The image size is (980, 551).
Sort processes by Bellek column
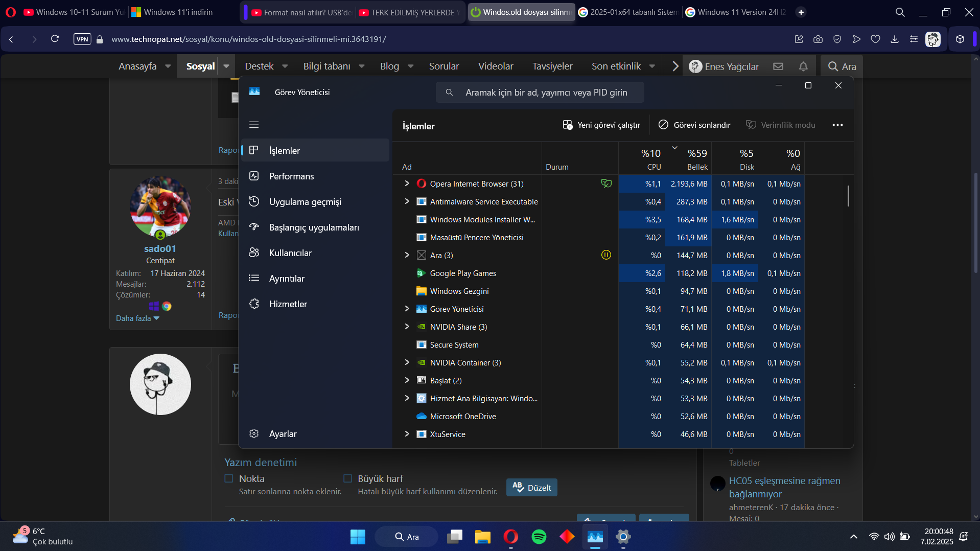[688, 159]
